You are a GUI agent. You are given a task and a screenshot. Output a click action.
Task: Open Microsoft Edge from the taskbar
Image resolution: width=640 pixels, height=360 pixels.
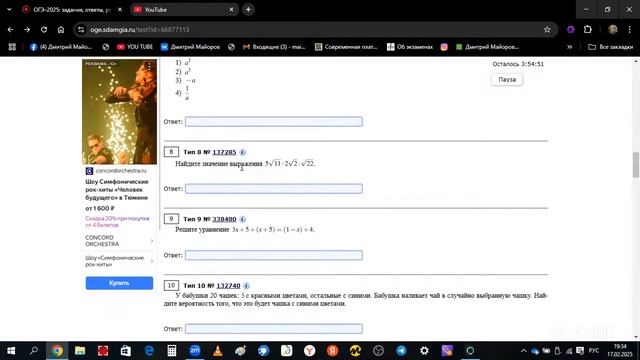(149, 351)
